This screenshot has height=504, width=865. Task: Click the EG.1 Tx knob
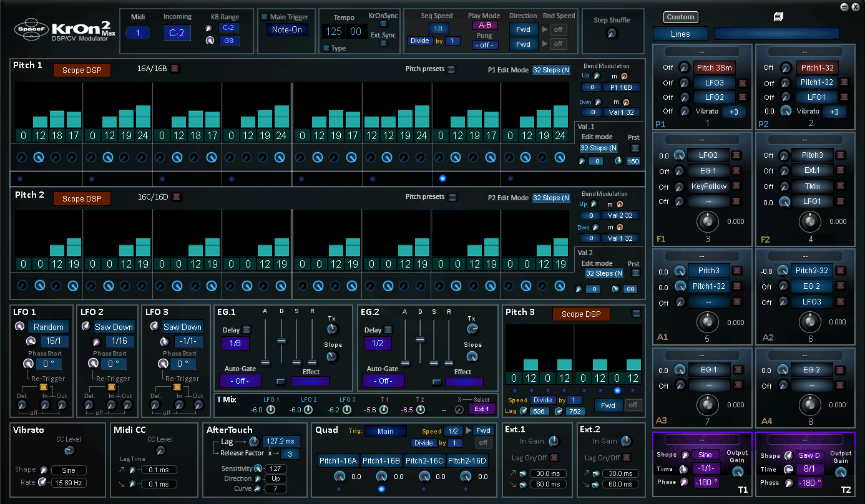pyautogui.click(x=331, y=329)
